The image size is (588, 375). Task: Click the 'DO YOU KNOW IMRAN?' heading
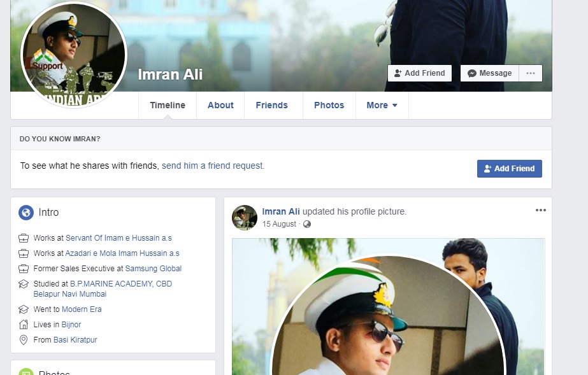click(60, 139)
